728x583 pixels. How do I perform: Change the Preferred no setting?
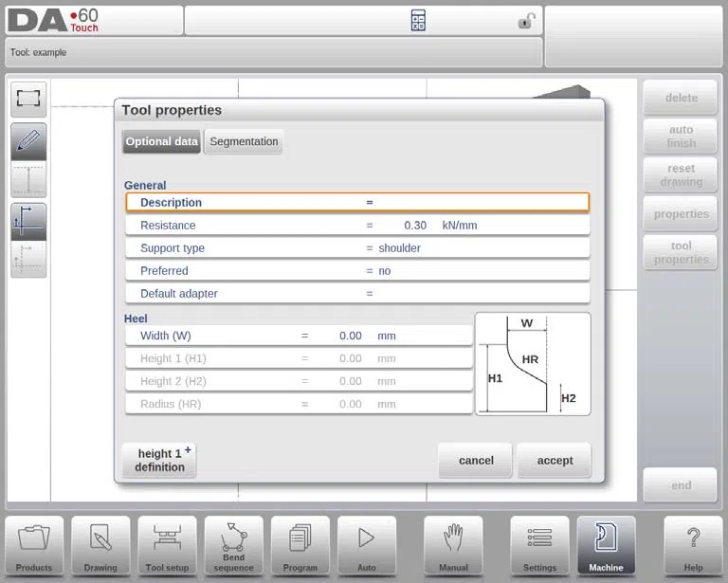(357, 270)
